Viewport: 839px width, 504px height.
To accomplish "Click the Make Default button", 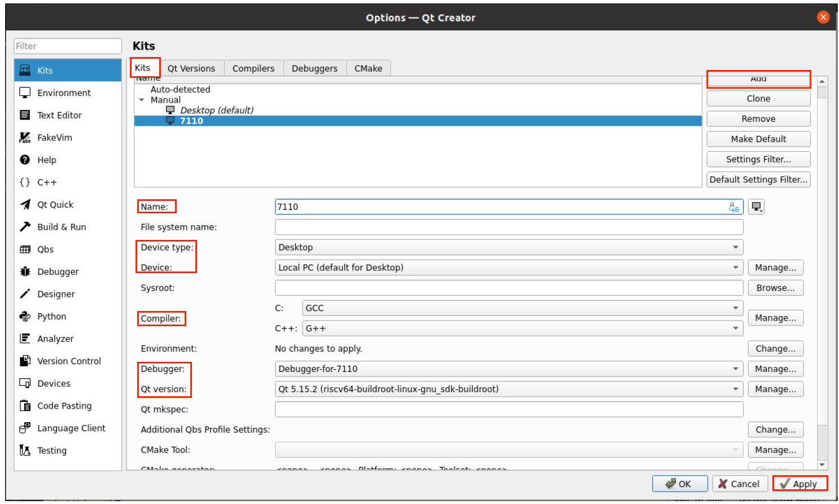I will click(x=758, y=139).
